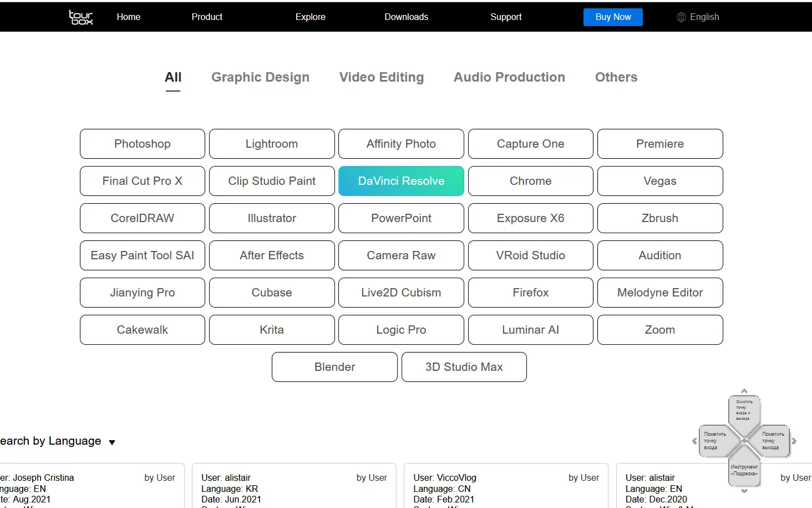Filter presets by Blender

click(334, 367)
